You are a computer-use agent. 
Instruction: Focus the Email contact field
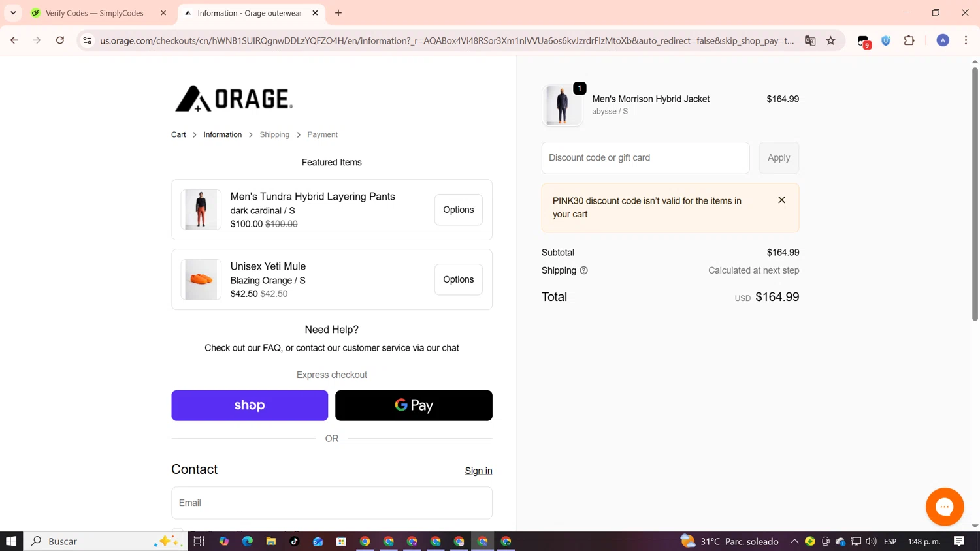coord(332,503)
